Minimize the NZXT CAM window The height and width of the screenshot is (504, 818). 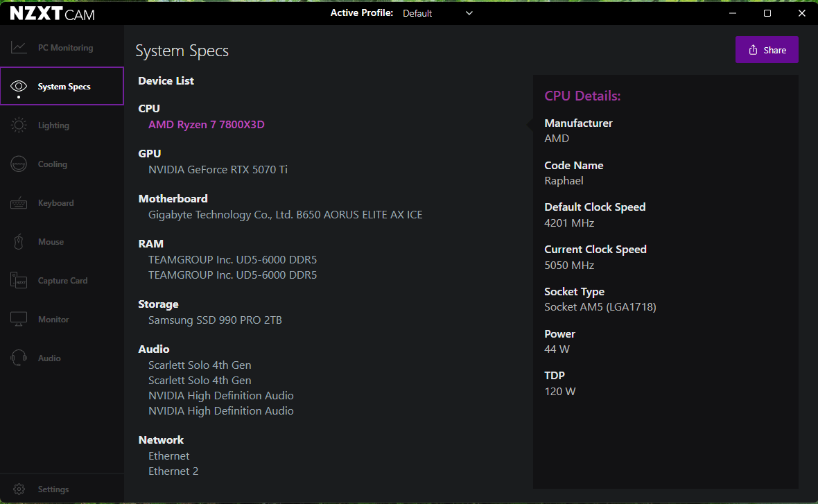pyautogui.click(x=733, y=13)
